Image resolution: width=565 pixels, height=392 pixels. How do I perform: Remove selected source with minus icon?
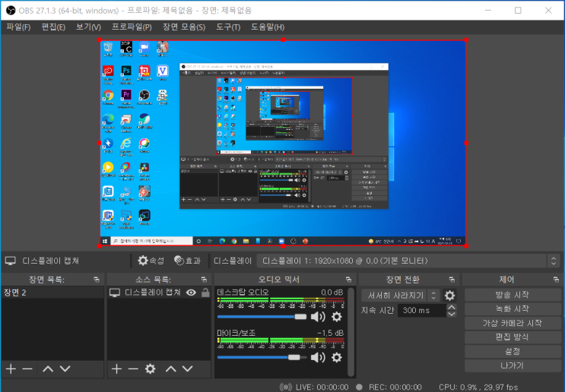[x=133, y=369]
